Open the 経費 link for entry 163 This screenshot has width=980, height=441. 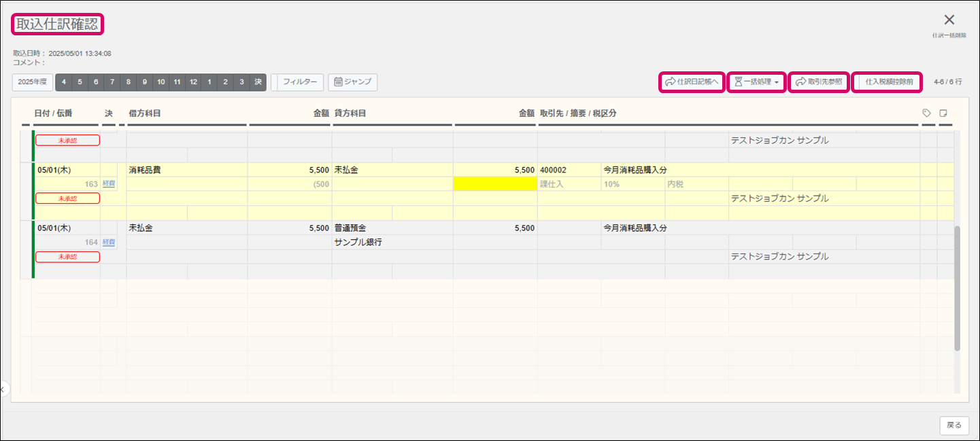point(109,184)
